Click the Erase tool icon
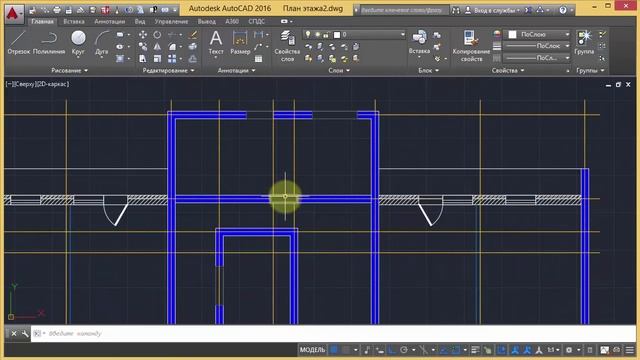640x360 pixels. (x=193, y=35)
